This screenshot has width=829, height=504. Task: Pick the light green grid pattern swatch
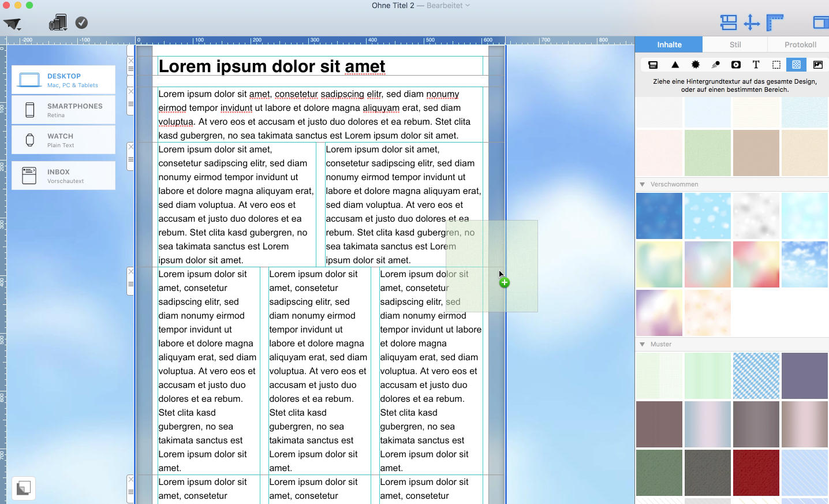pos(659,376)
